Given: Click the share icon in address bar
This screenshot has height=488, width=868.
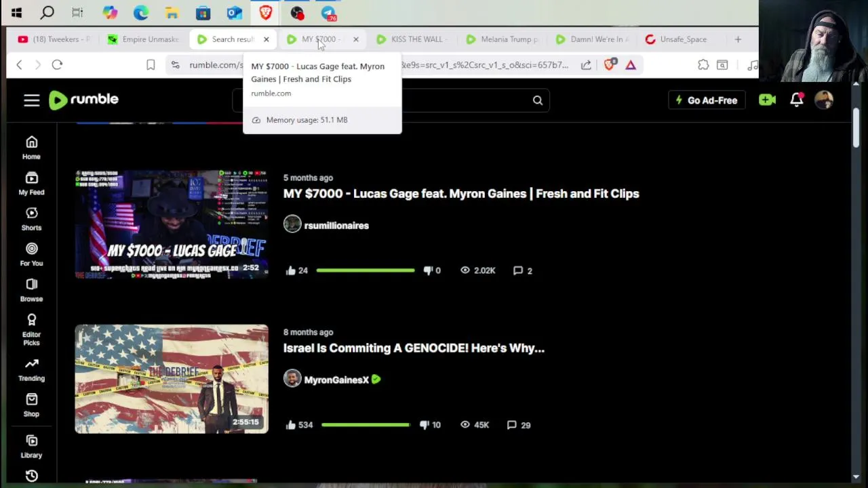Looking at the screenshot, I should click(585, 65).
